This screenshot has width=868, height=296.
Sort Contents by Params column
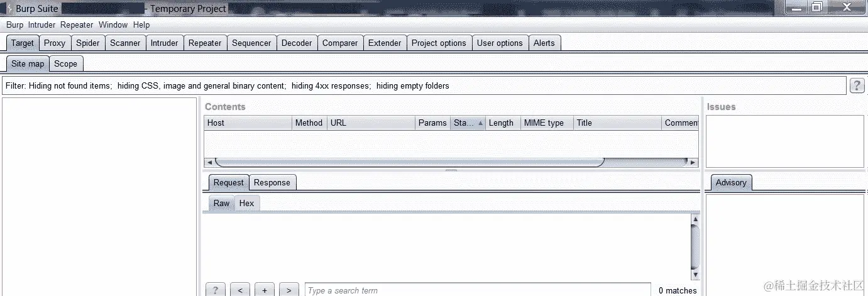pos(433,123)
